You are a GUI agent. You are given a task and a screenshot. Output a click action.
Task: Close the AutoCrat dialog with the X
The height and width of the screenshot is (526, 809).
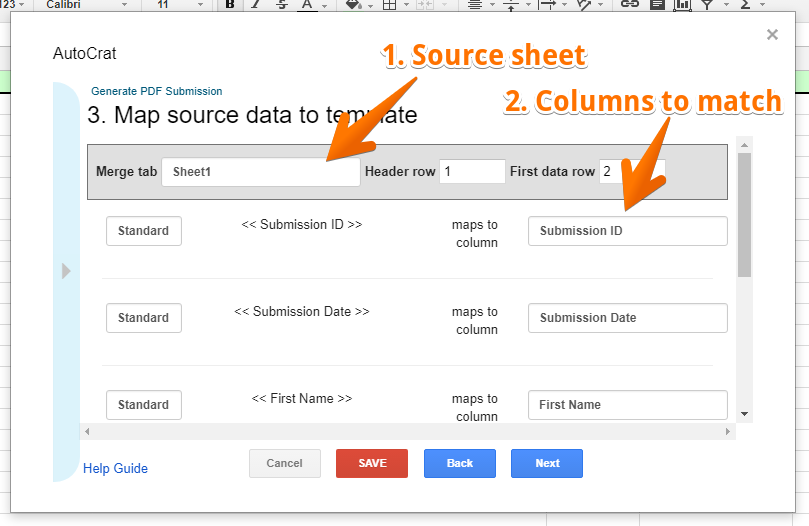click(772, 35)
